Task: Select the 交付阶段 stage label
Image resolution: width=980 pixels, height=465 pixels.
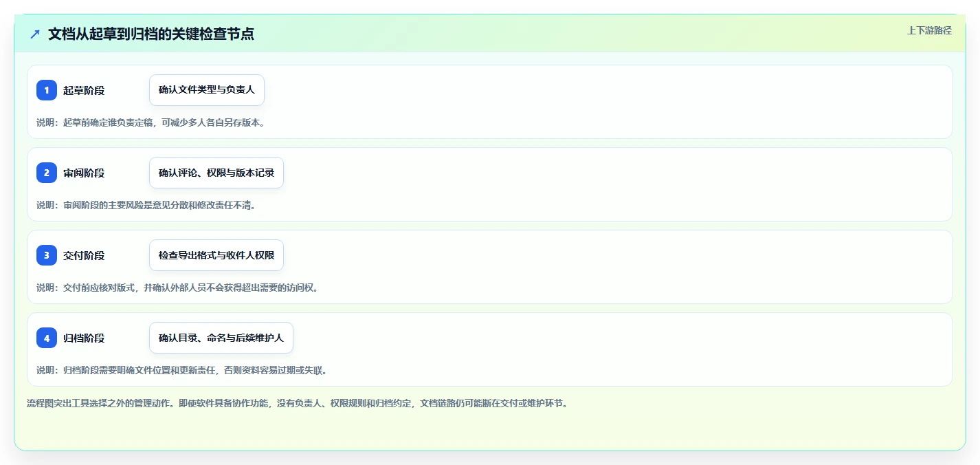Action: tap(84, 255)
